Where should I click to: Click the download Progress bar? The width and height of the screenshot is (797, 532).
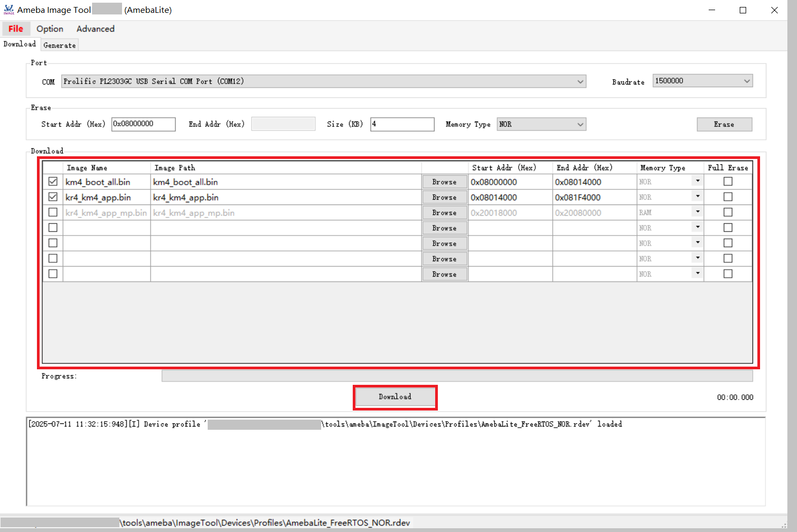[457, 376]
